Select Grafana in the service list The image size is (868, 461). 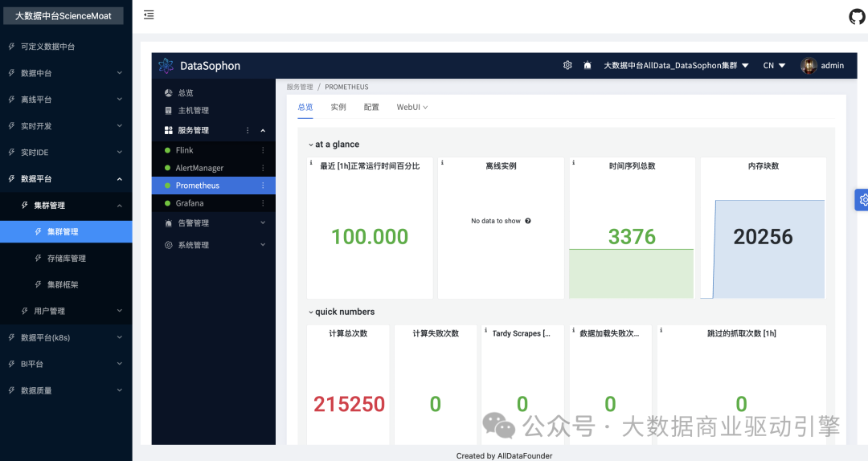190,203
